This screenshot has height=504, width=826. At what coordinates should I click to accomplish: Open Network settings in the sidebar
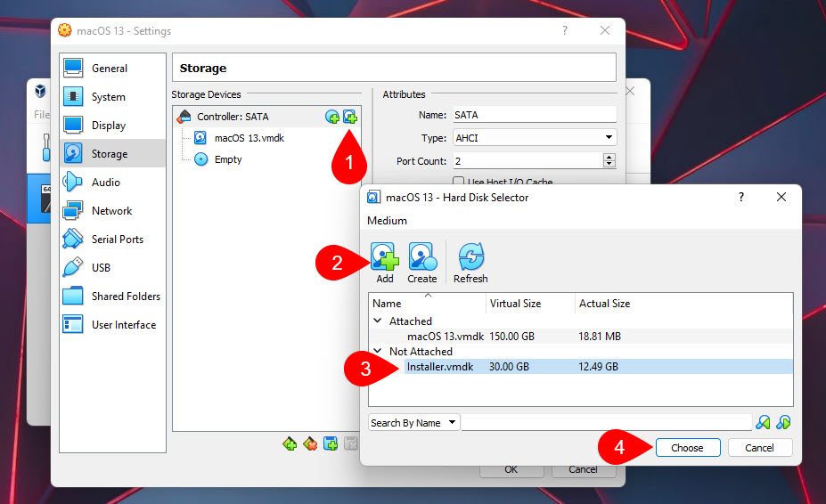pos(113,211)
